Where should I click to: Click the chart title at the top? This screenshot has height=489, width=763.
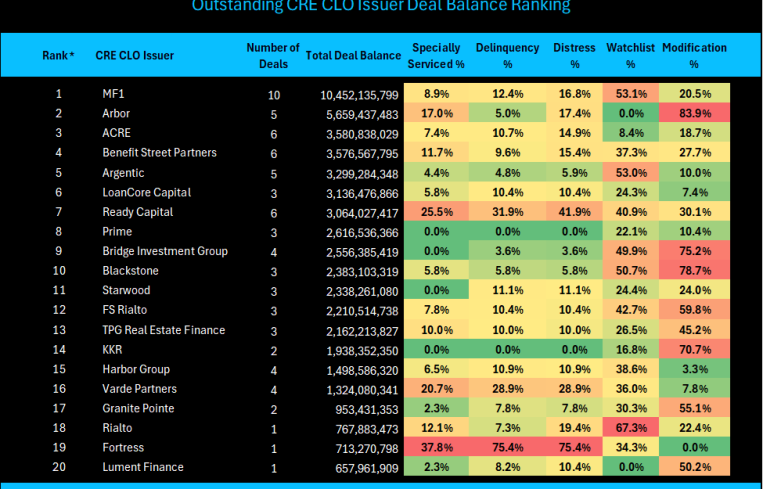381,7
